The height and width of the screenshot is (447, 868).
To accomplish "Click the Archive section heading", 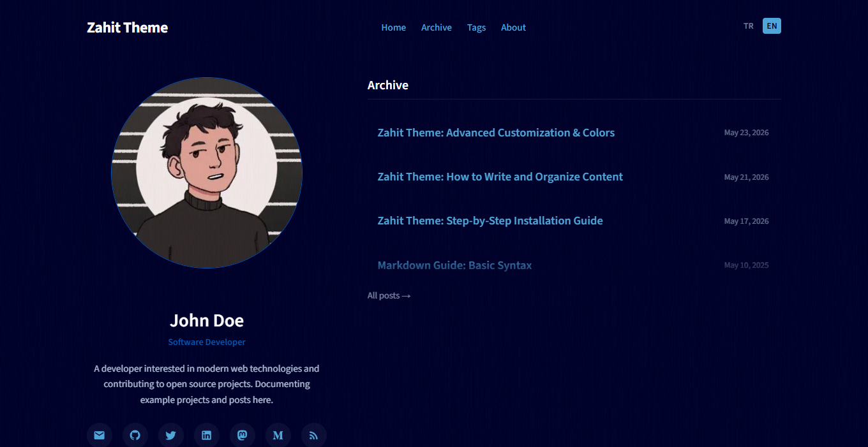I will [x=388, y=85].
